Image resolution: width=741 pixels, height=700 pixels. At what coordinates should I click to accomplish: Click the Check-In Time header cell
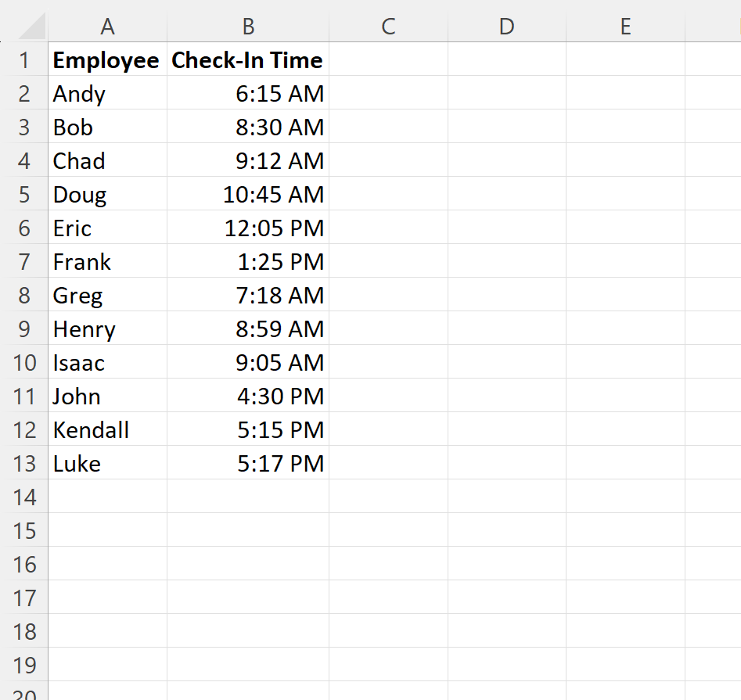[x=248, y=59]
